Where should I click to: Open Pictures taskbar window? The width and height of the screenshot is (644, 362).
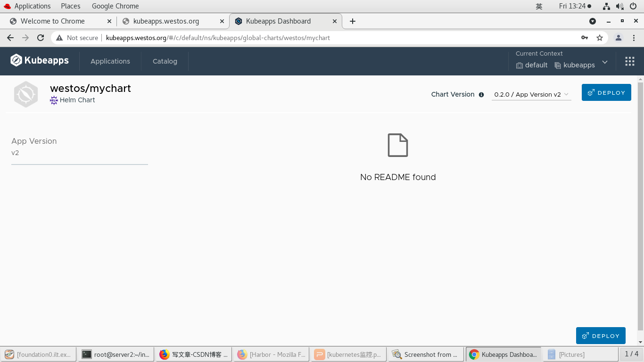click(x=581, y=354)
